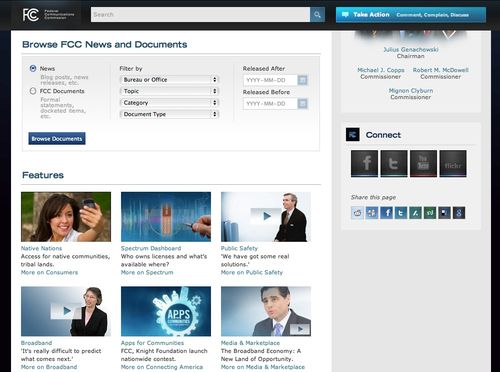Share this page on Reddit

[x=357, y=213]
